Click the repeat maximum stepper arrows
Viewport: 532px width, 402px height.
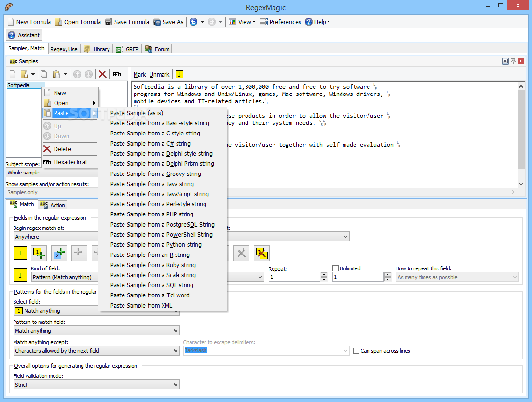click(x=388, y=277)
